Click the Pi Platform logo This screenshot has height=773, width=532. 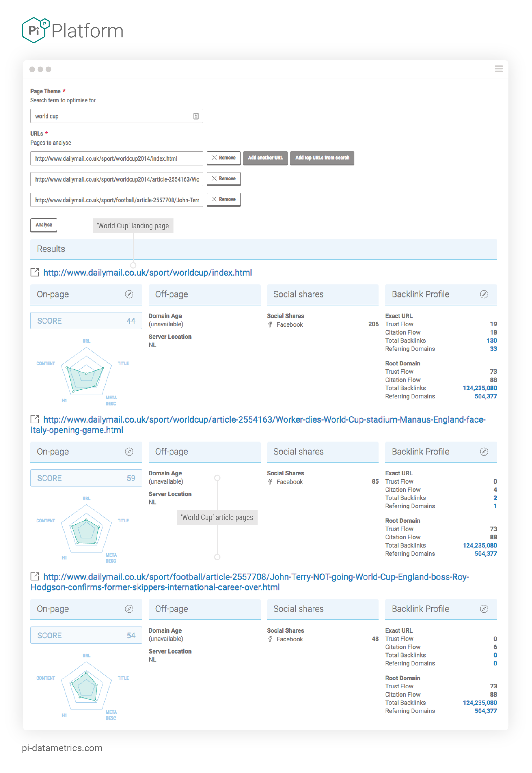73,30
